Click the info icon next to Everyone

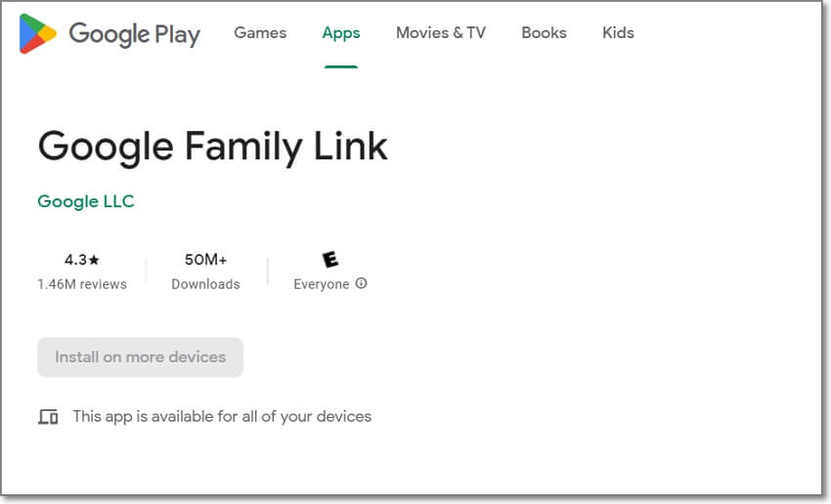coord(362,284)
